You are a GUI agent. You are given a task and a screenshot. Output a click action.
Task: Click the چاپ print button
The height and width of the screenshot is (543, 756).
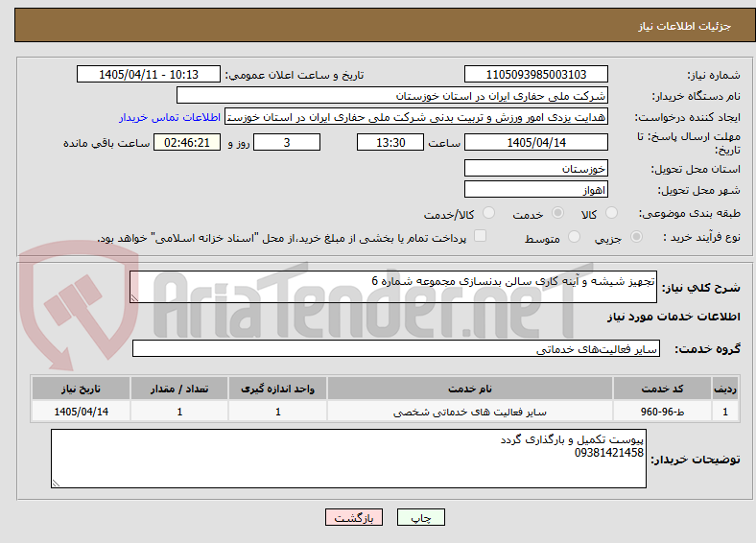click(x=421, y=517)
